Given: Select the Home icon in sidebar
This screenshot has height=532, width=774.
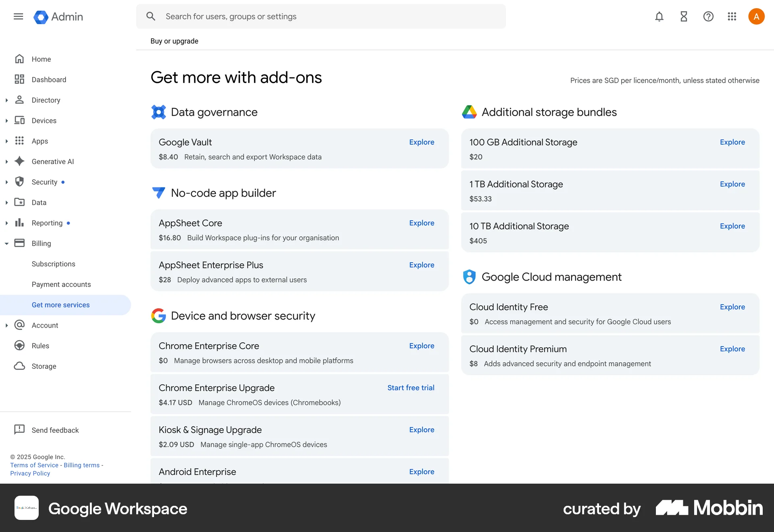Looking at the screenshot, I should pos(19,59).
